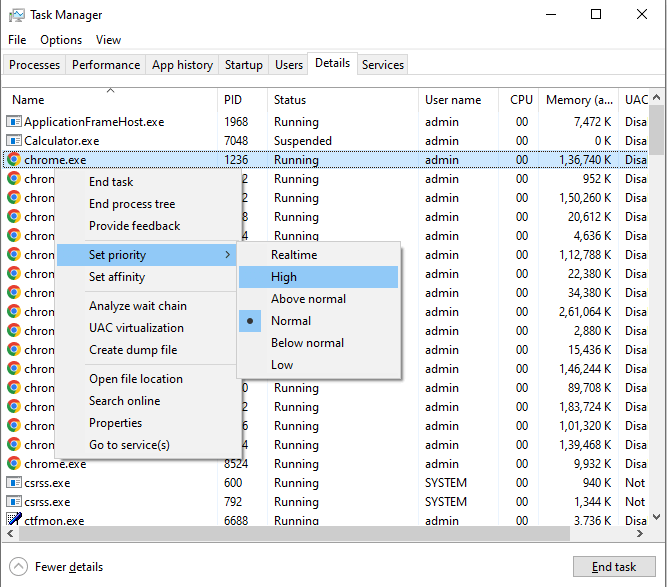Viewport: 667px width, 587px height.
Task: Select Open file location
Action: (x=146, y=379)
